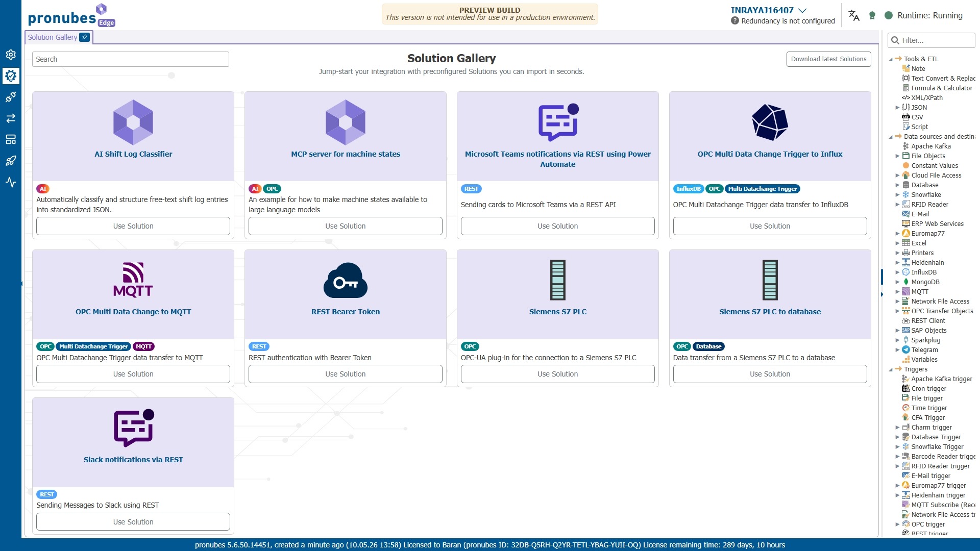Open the dashboard layout icon in sidebar
Screen dimensions: 980x551
[x=11, y=139]
